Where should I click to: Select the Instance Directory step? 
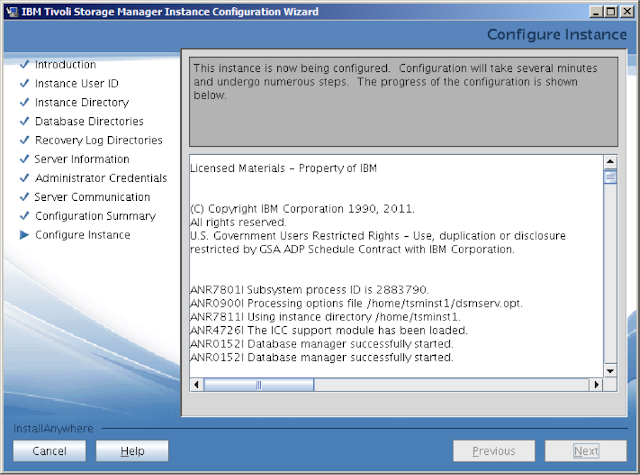click(x=82, y=102)
